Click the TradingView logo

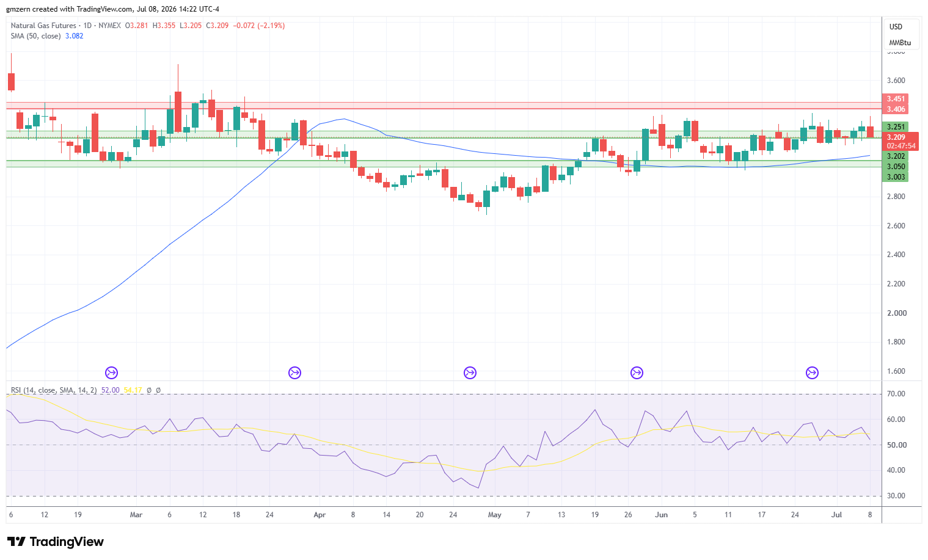click(55, 542)
